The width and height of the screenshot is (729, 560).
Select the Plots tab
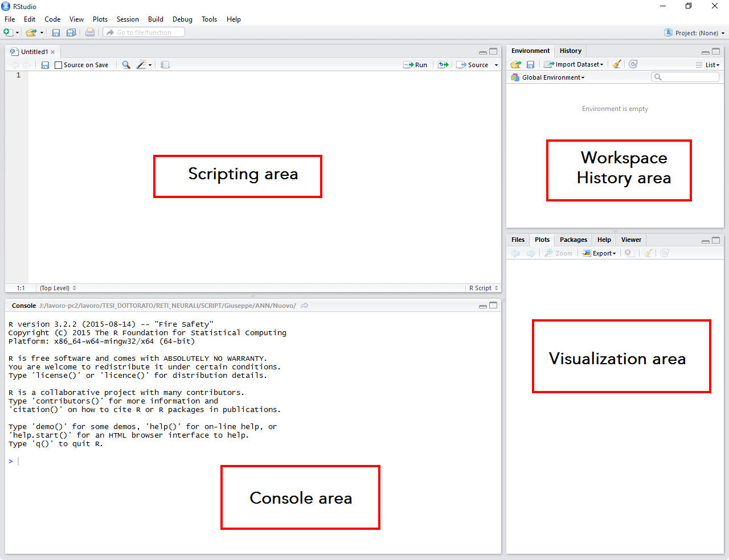click(x=542, y=240)
